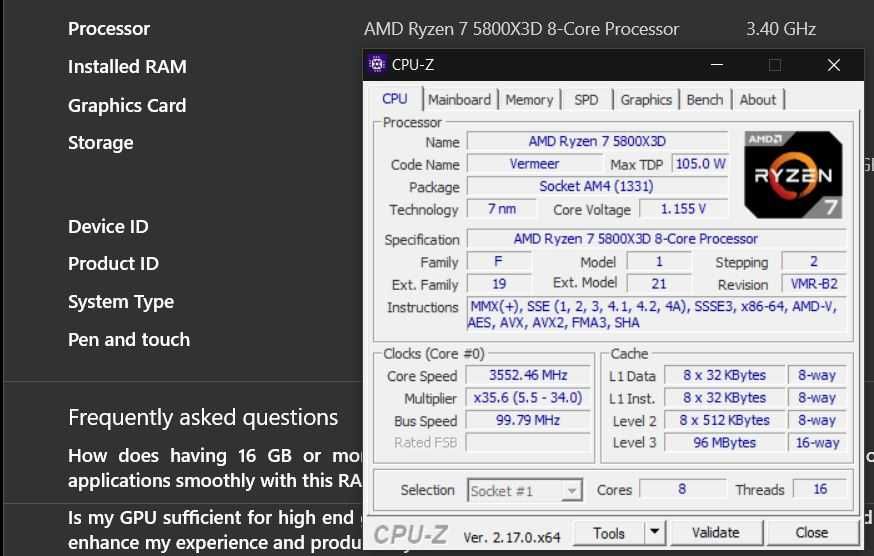Expand the Socket #1 selection combo box
The height and width of the screenshot is (556, 874).
[x=525, y=490]
